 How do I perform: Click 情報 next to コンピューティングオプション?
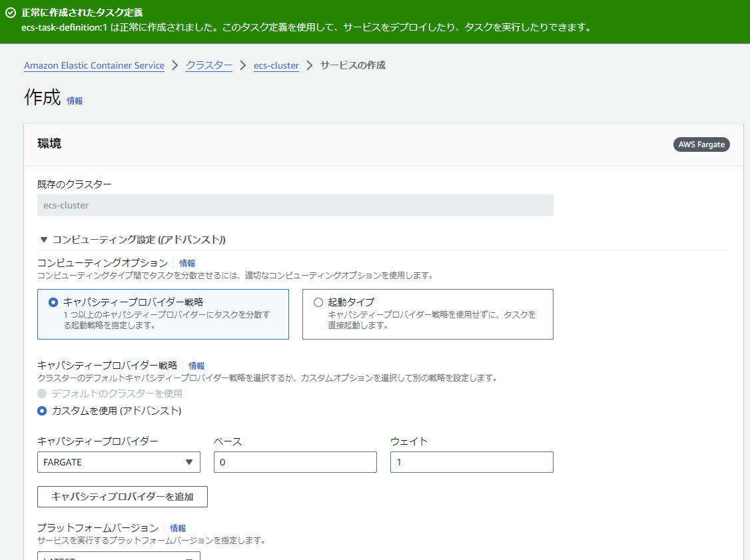187,263
